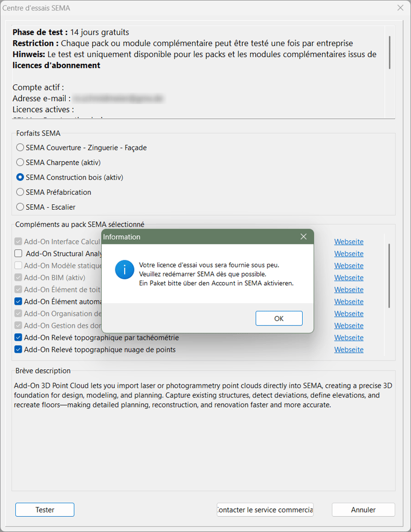Image resolution: width=411 pixels, height=532 pixels.
Task: Click Contacter le service commercial button
Action: pyautogui.click(x=265, y=510)
